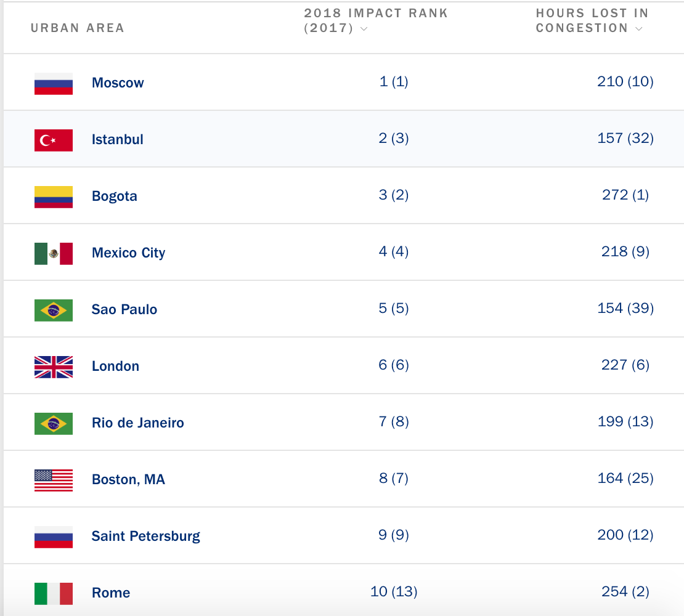Screen dimensions: 684x616
Task: Open the Rio de Janeiro link
Action: (x=138, y=423)
